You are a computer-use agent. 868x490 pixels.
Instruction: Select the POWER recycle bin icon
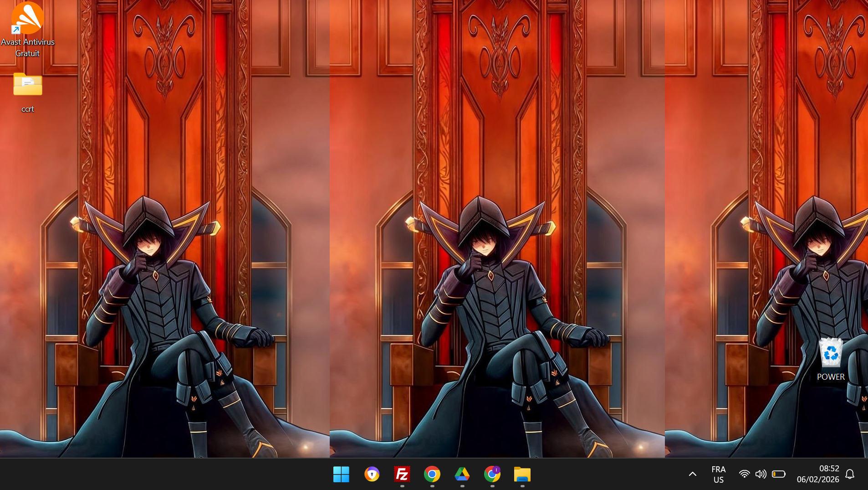pos(831,359)
